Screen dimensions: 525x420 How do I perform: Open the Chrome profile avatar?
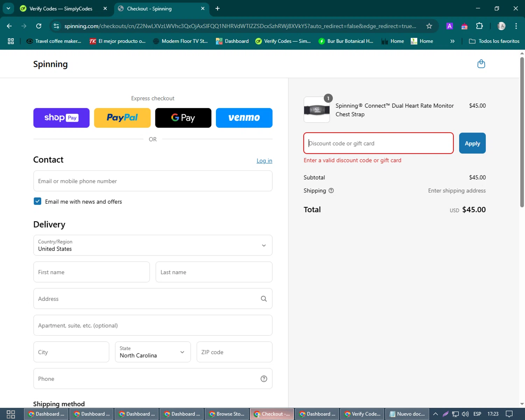pos(502,26)
